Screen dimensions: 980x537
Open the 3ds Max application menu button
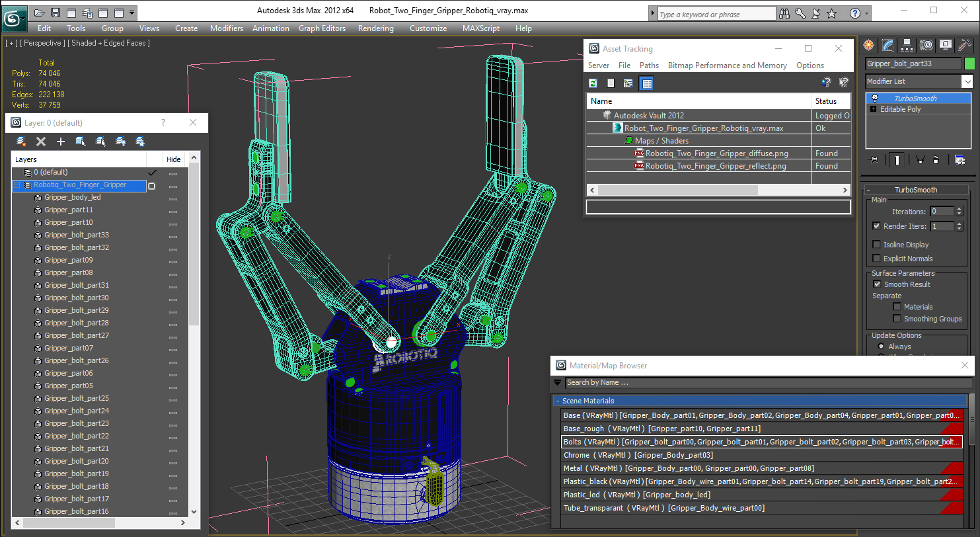[x=14, y=17]
